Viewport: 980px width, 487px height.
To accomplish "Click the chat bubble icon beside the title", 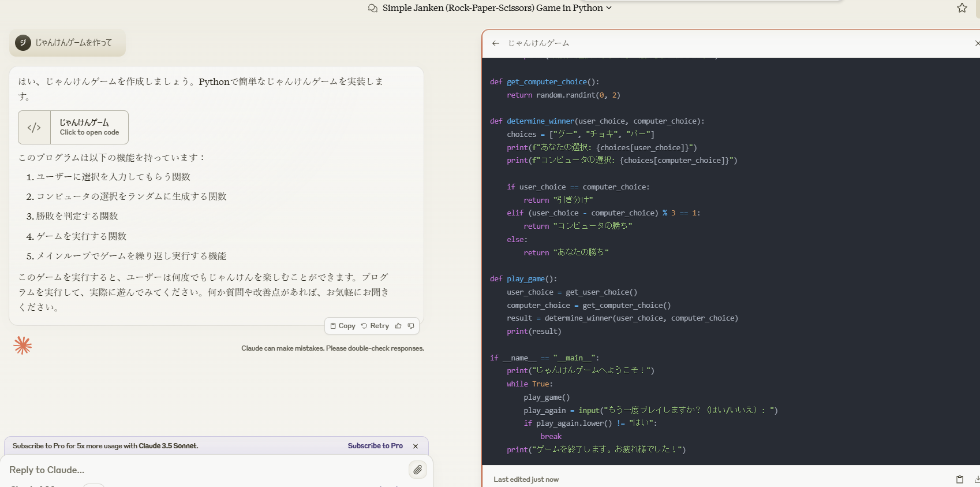I will (373, 8).
